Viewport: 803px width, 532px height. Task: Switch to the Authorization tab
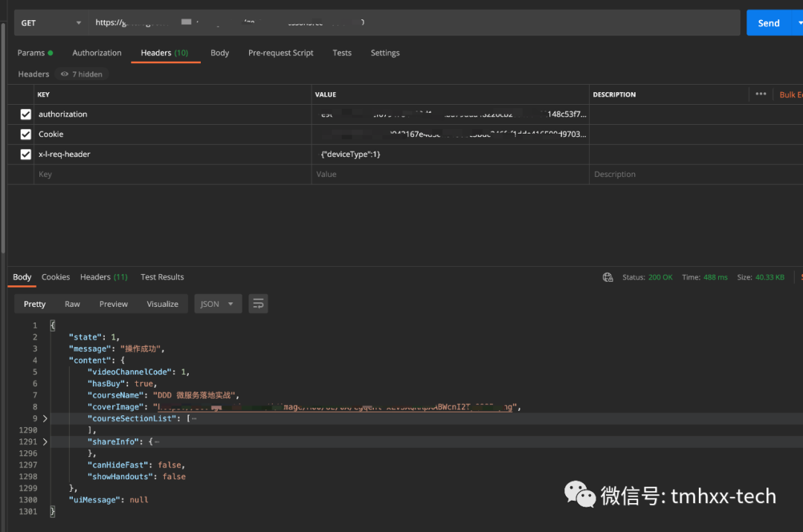pos(97,53)
